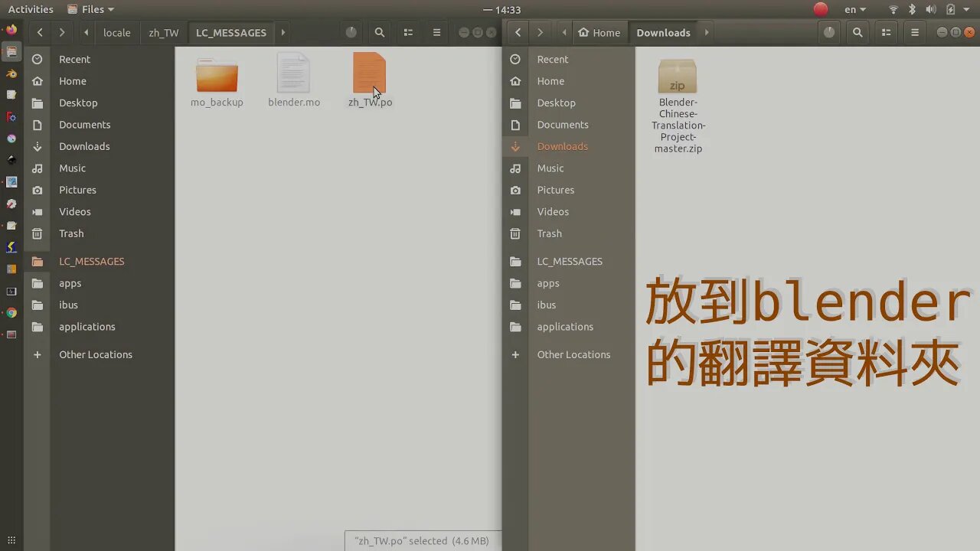Open apps bookmark in left sidebar

click(x=100, y=283)
